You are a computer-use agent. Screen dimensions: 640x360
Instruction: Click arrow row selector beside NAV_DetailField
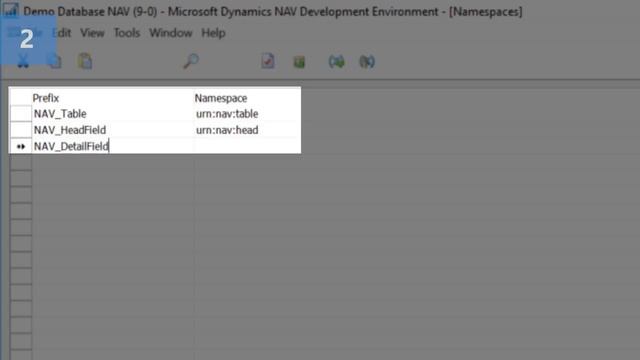point(20,146)
